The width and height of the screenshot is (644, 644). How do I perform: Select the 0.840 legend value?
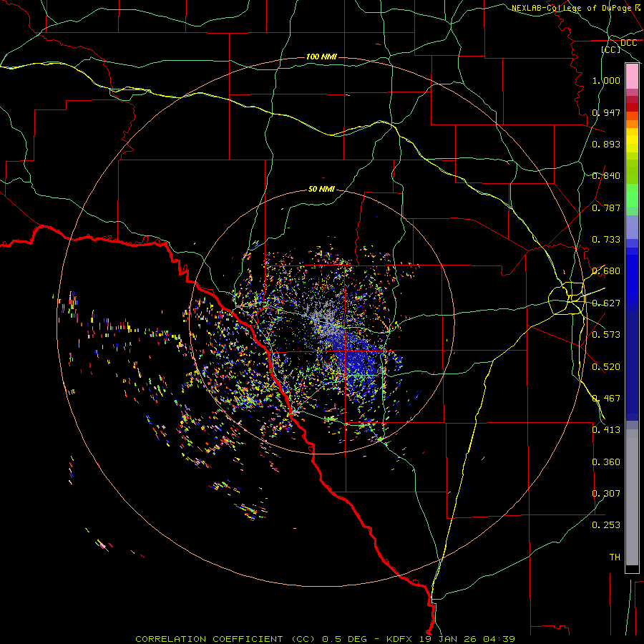point(606,176)
